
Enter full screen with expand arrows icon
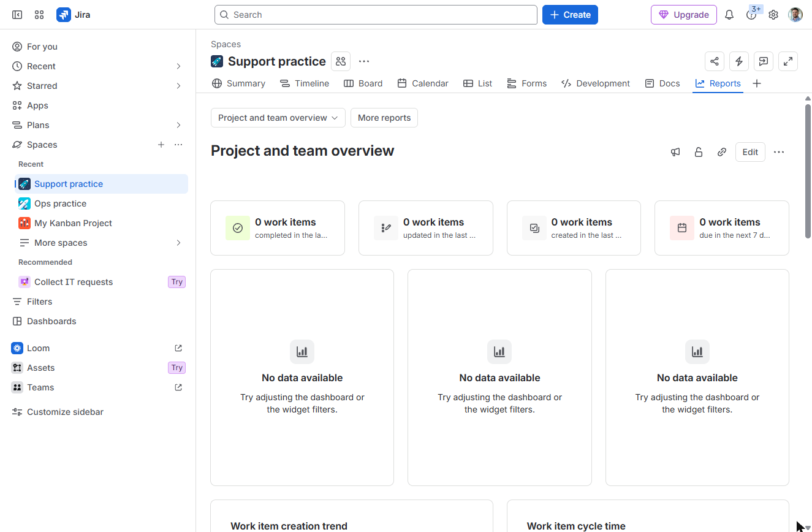(788, 61)
